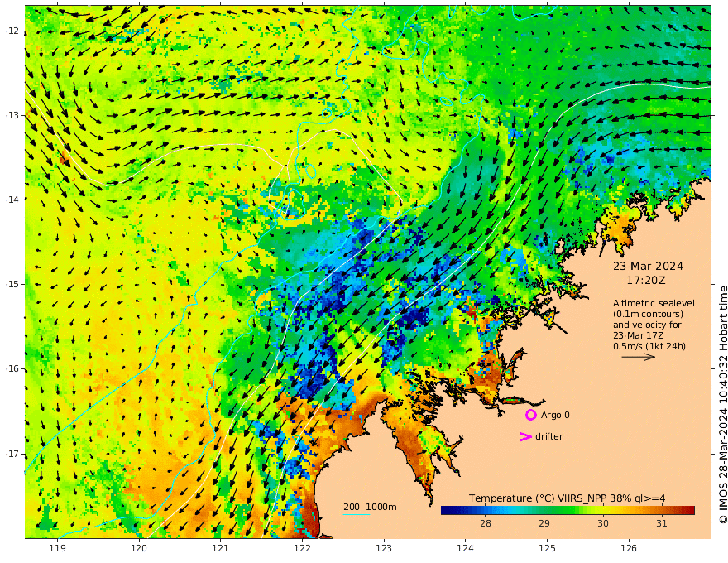Image resolution: width=728 pixels, height=563 pixels.
Task: Click latitude label -15
Action: (x=12, y=284)
